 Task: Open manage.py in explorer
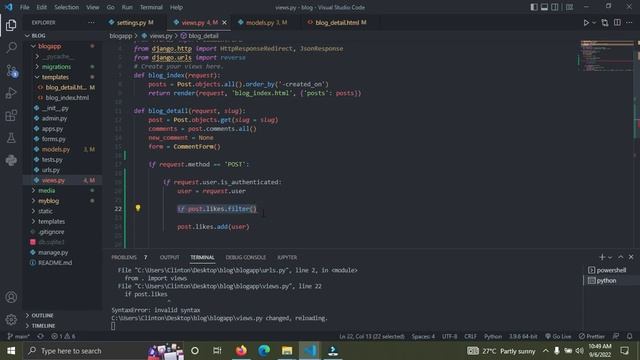53,253
